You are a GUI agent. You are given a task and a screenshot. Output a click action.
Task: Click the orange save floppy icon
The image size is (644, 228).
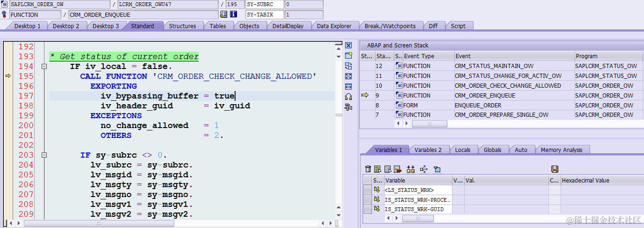click(x=555, y=169)
